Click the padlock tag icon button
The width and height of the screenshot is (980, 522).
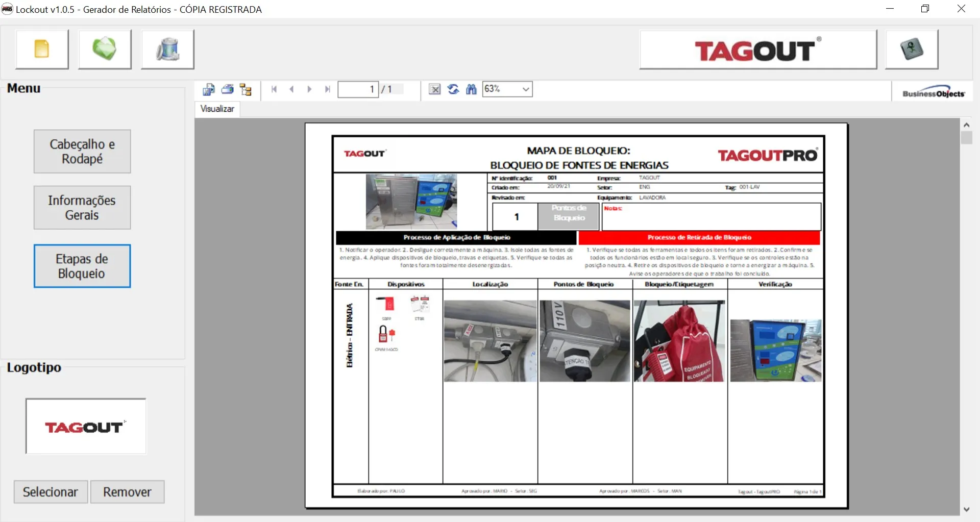pos(912,49)
